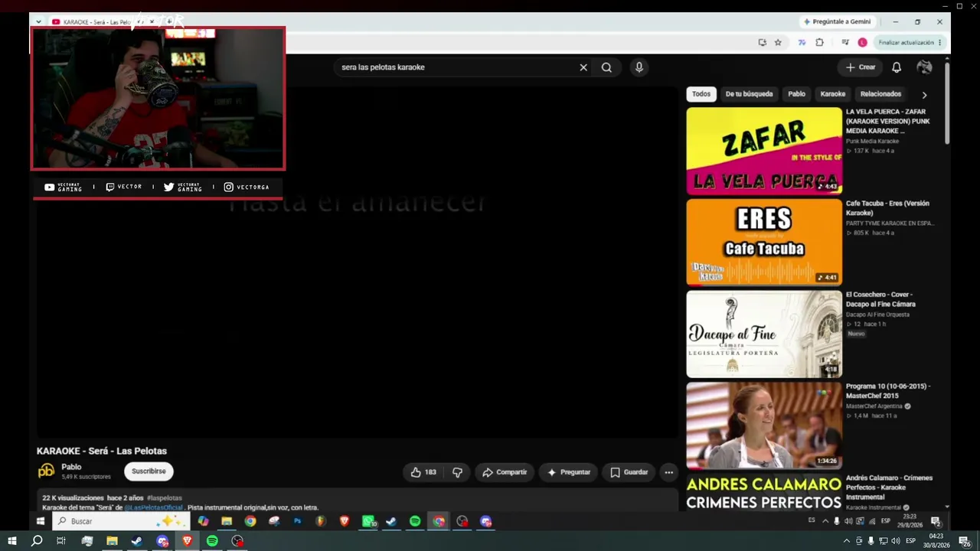Viewport: 980px width, 551px height.
Task: Open Pablo channel avatar
Action: pos(46,471)
